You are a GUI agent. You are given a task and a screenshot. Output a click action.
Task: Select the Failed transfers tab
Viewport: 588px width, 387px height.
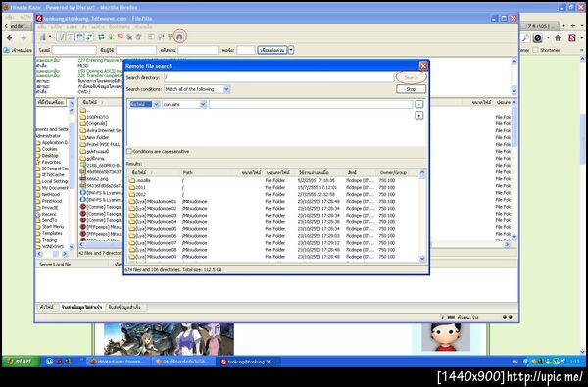pyautogui.click(x=81, y=307)
